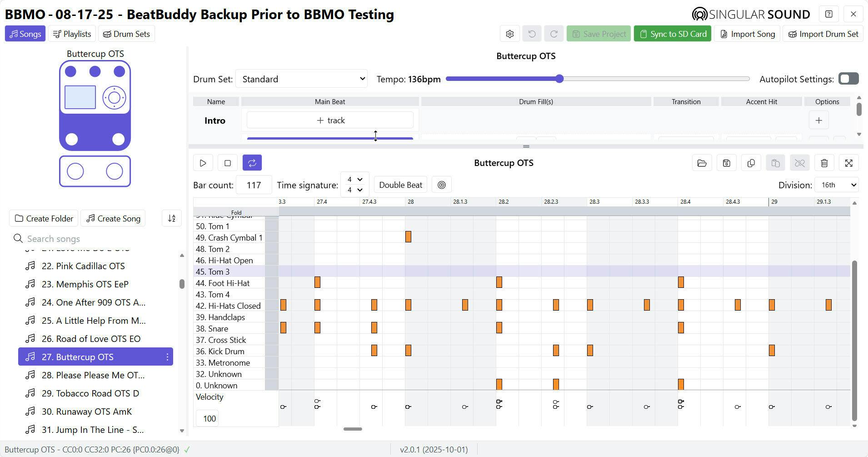Image resolution: width=868 pixels, height=457 pixels.
Task: Click the Sync to SD Card button
Action: pos(673,34)
